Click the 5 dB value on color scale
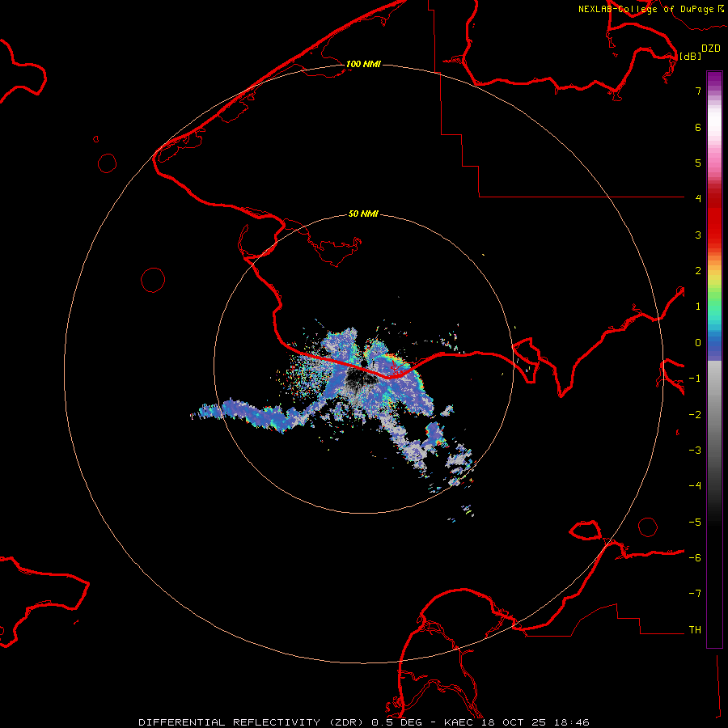 pos(698,163)
